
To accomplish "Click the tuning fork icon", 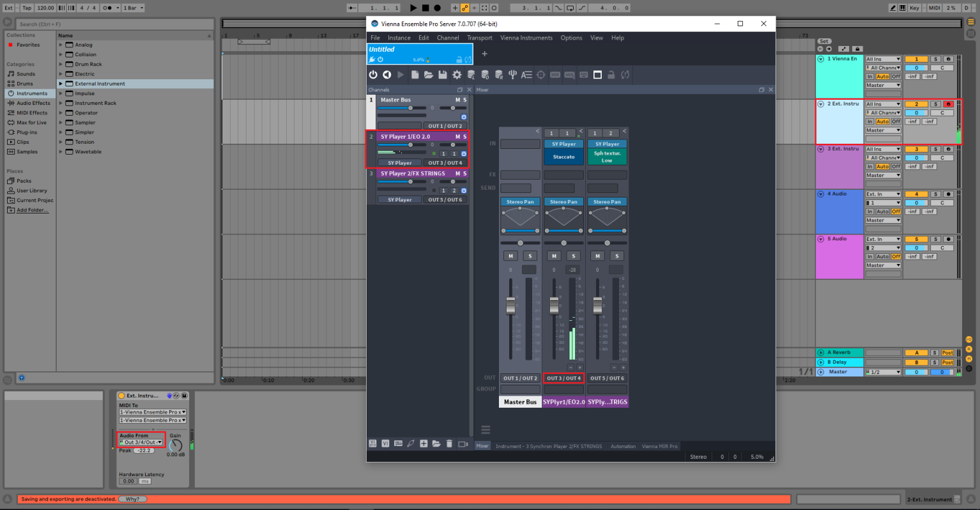I will 512,75.
